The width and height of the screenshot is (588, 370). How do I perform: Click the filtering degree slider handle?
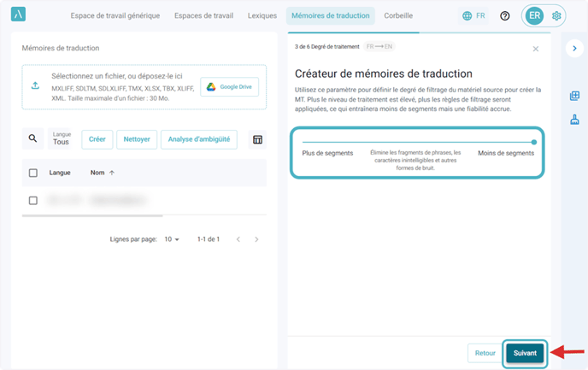pyautogui.click(x=534, y=142)
